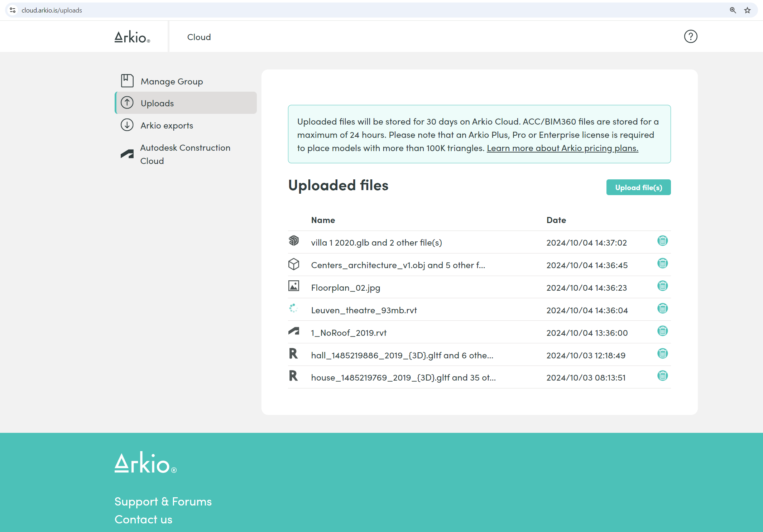Select villa 1 2020.glb and 2 other file(s)
The image size is (763, 532).
click(376, 243)
